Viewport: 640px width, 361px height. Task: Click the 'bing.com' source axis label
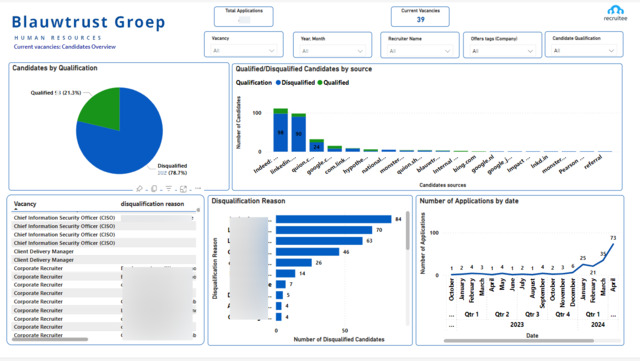point(464,163)
